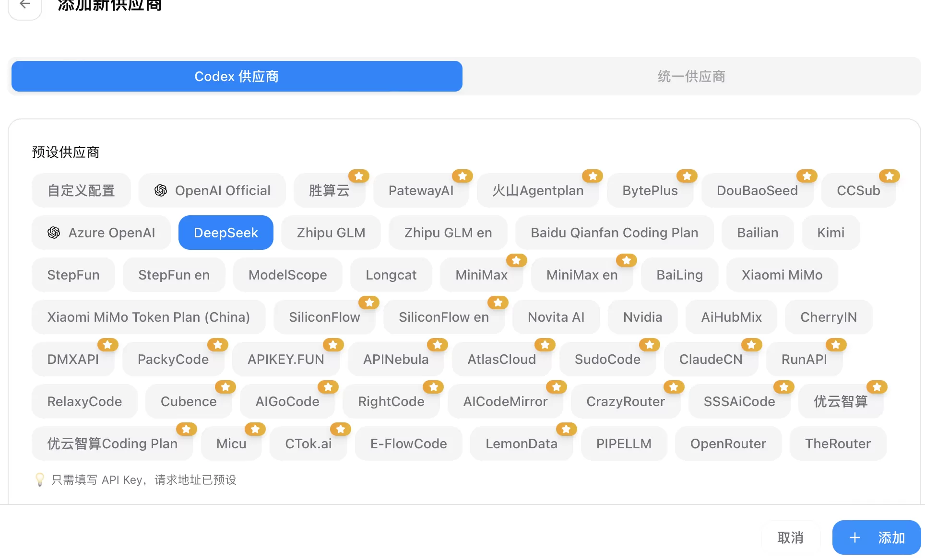Screen dimensions: 925x560
Task: Pick SSSAiCode provider
Action: 739,401
